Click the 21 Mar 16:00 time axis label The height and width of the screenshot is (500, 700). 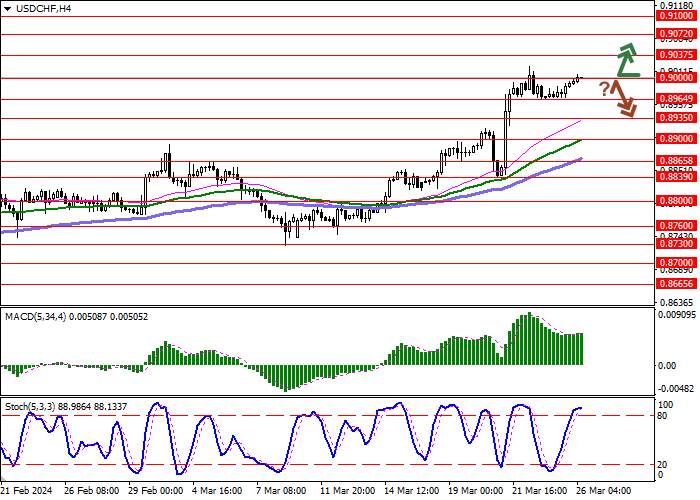point(539,491)
